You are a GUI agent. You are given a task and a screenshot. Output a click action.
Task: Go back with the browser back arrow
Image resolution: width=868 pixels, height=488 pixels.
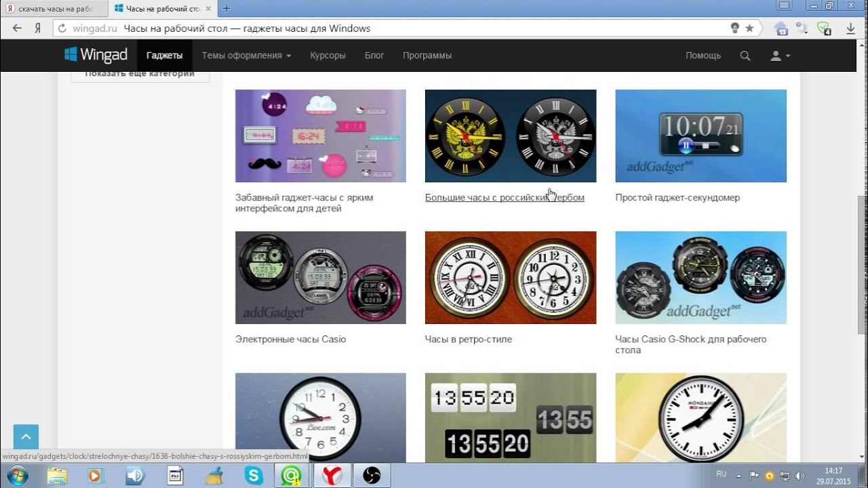[17, 28]
